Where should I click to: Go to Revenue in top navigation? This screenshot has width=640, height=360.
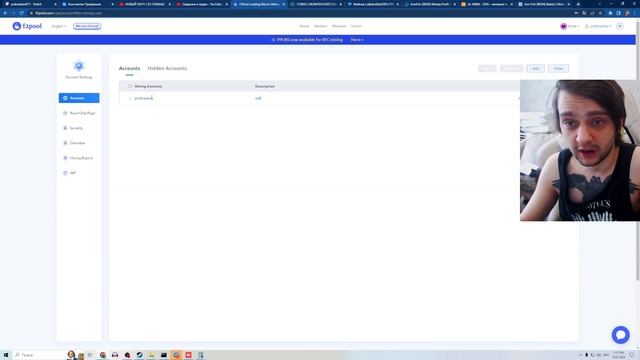click(x=339, y=26)
